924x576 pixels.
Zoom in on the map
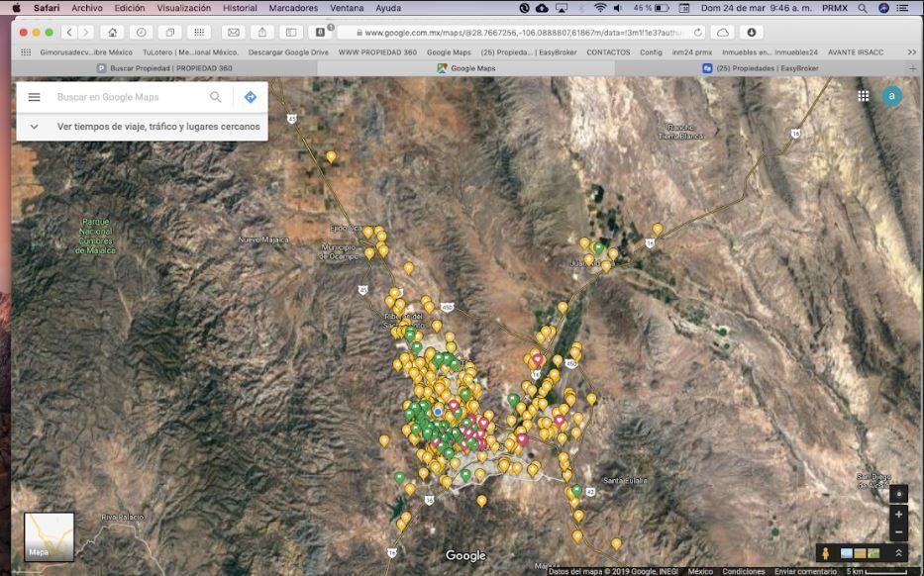pyautogui.click(x=898, y=514)
